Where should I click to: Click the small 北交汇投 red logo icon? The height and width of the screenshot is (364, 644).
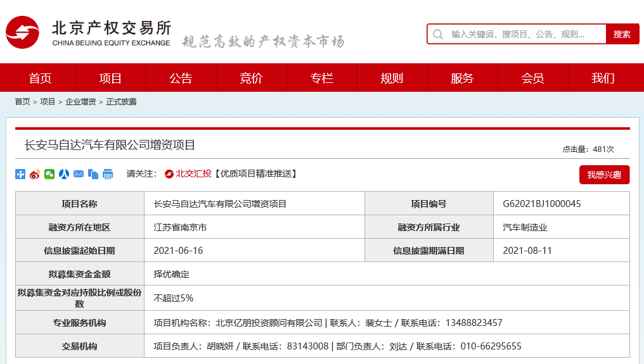[x=169, y=174]
